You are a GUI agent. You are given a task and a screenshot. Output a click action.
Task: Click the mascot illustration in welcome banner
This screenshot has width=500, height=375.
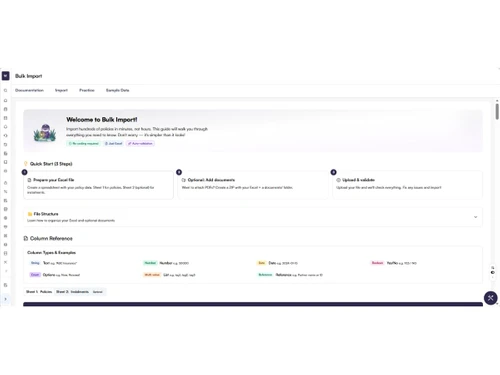pyautogui.click(x=45, y=132)
